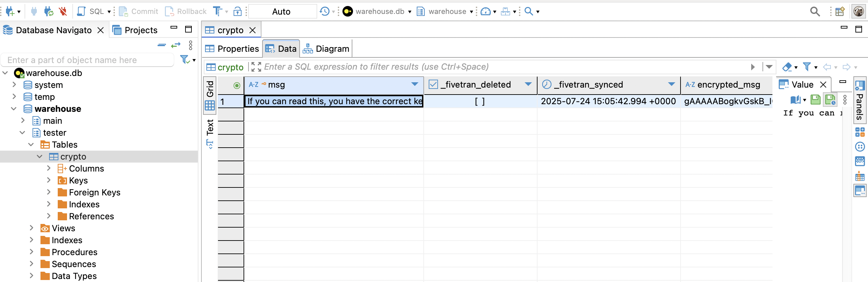Open filter history dropdown arrow
This screenshot has height=282, width=868.
pos(769,67)
